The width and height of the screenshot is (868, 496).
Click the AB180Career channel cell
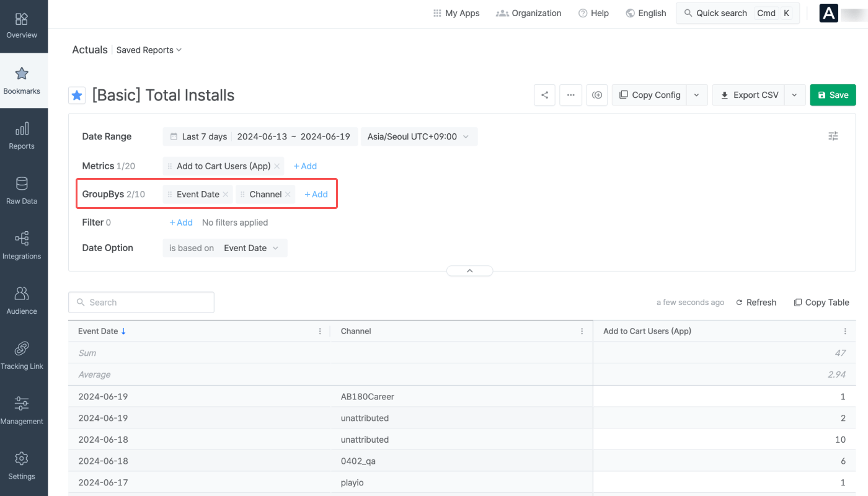[x=367, y=396]
